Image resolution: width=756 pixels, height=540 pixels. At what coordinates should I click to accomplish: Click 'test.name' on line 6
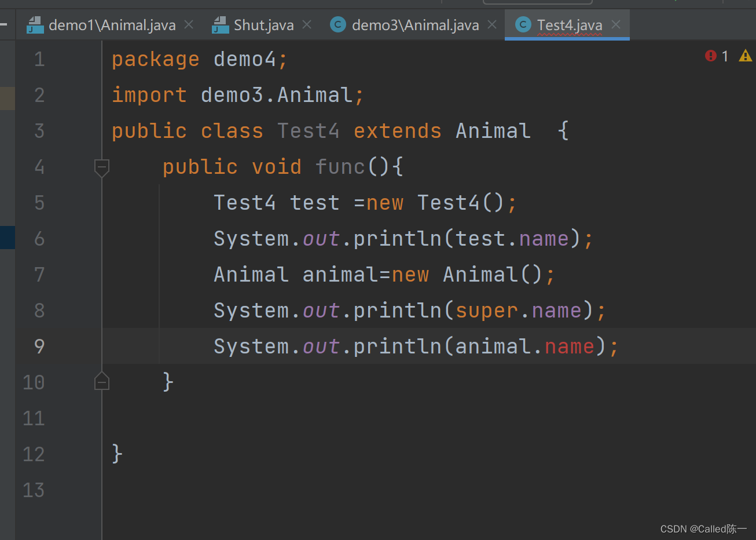pos(512,239)
